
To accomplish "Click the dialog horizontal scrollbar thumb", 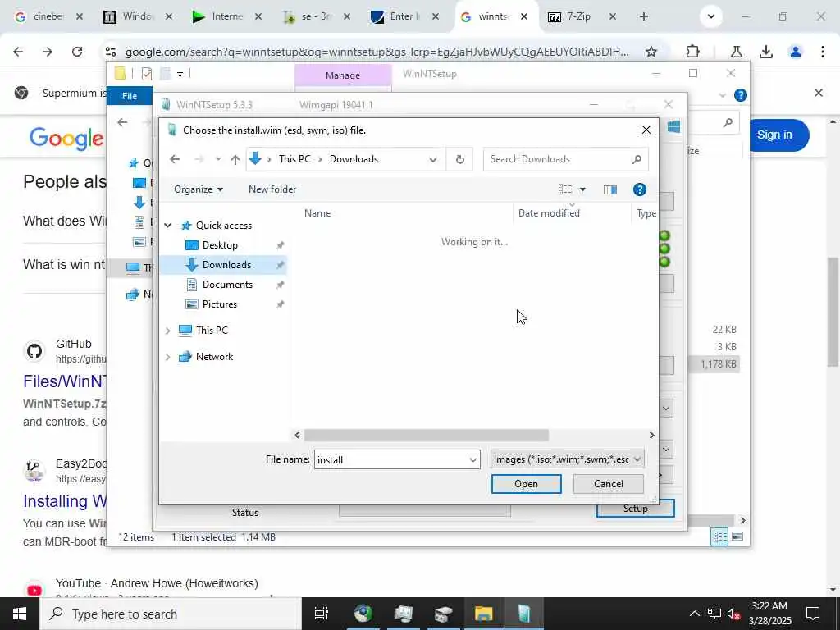I will click(427, 435).
